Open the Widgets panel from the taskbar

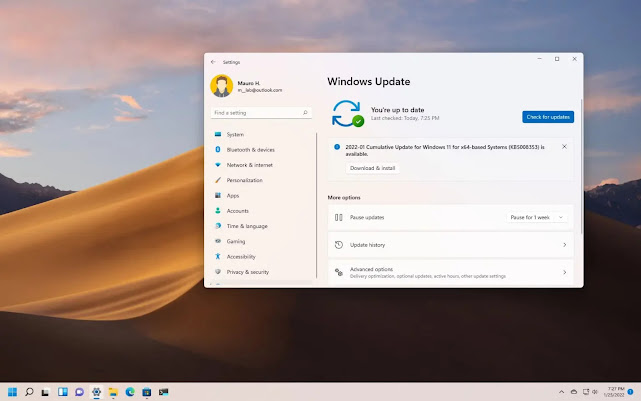63,392
